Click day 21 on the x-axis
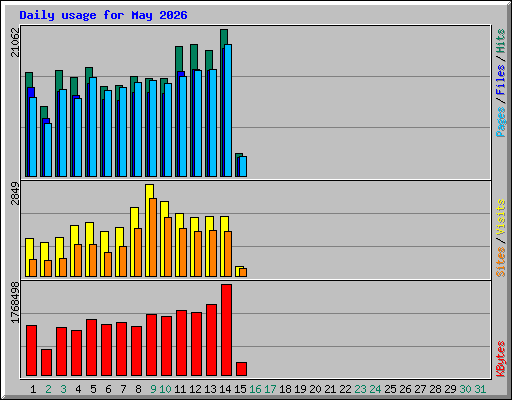Viewport: 512px width, 400px height. click(x=330, y=389)
